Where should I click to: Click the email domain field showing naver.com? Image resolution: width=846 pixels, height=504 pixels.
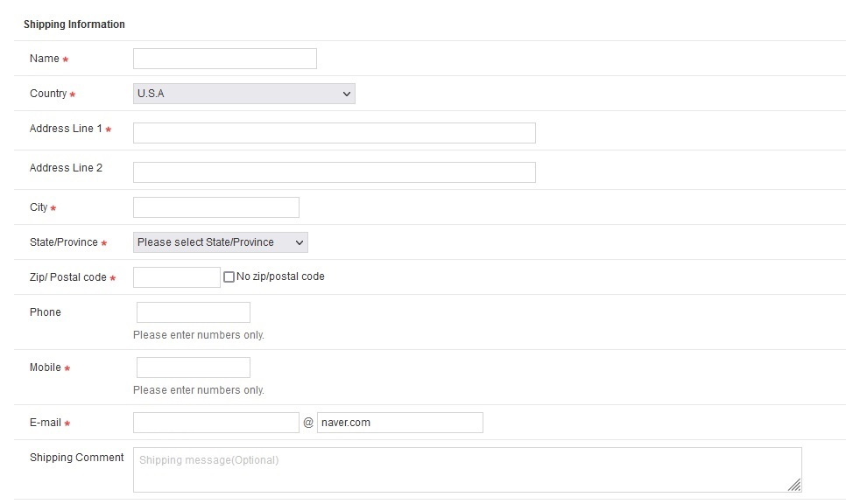[x=400, y=423]
